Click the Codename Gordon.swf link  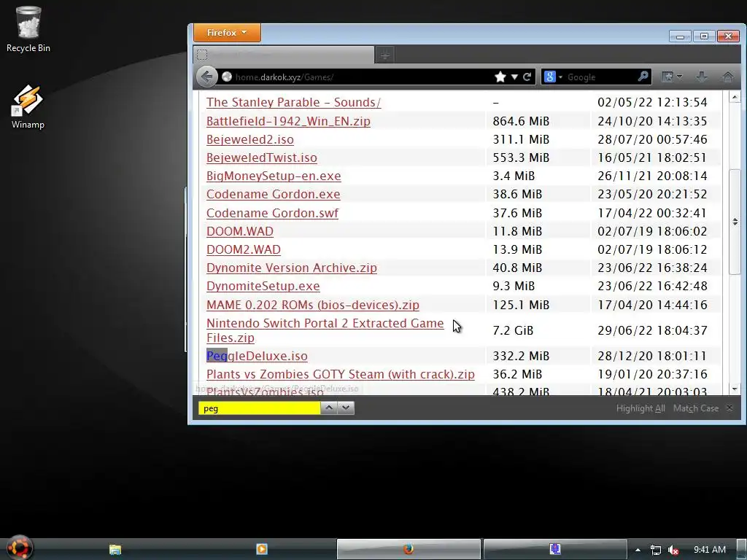point(272,213)
